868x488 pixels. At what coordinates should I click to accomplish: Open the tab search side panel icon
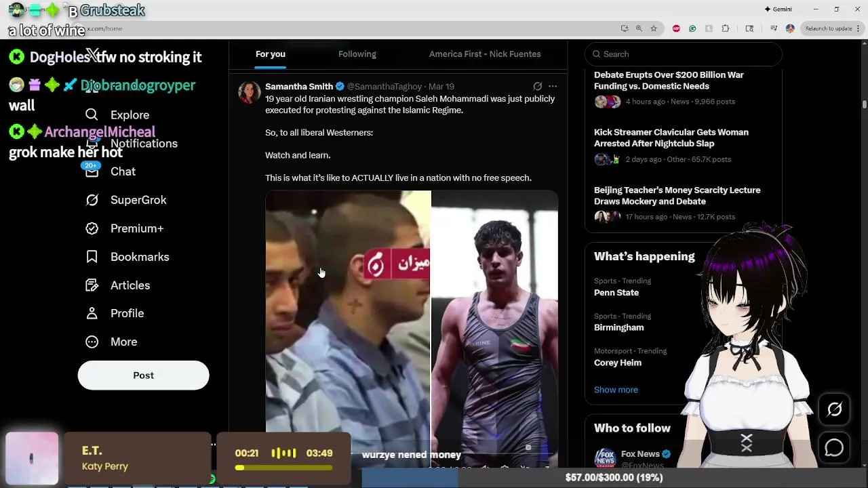click(x=749, y=28)
